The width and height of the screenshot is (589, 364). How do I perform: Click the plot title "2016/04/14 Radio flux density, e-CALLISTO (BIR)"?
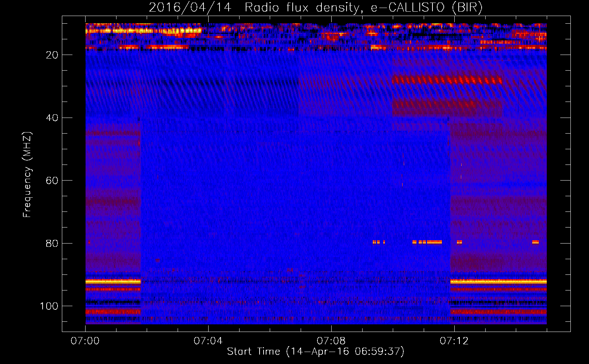[x=316, y=7]
